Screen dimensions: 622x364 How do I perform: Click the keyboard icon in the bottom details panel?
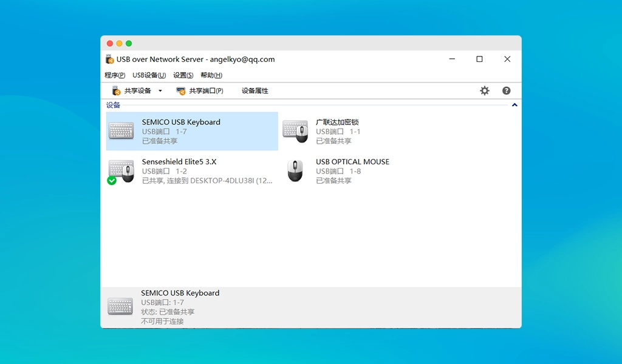pyautogui.click(x=120, y=306)
